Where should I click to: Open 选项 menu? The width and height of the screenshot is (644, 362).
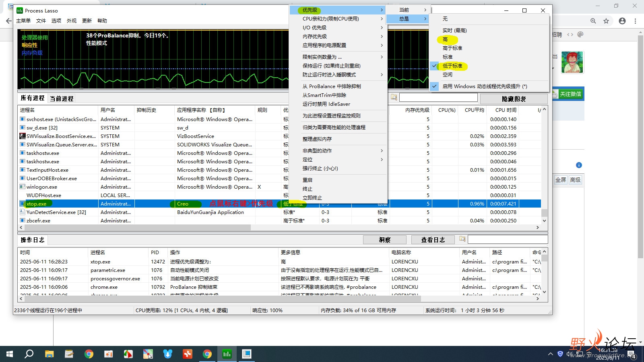pos(56,21)
